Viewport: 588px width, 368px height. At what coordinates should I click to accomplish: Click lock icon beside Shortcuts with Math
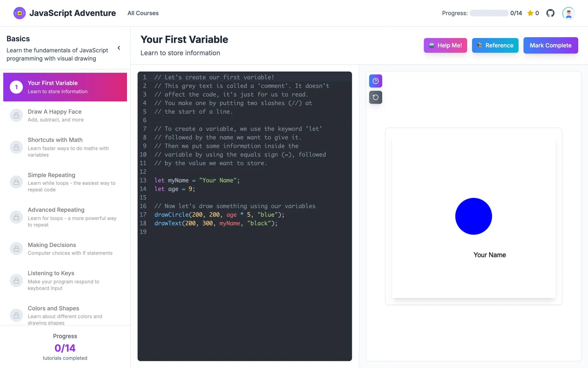tap(16, 147)
